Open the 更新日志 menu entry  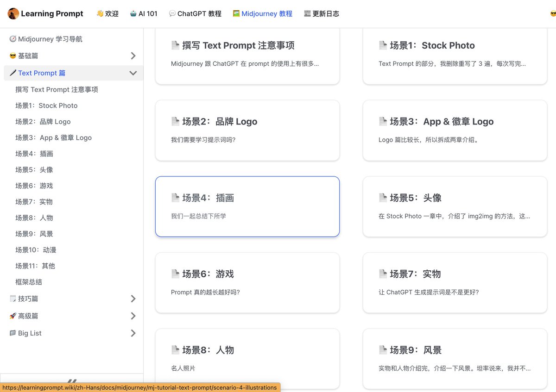click(325, 13)
